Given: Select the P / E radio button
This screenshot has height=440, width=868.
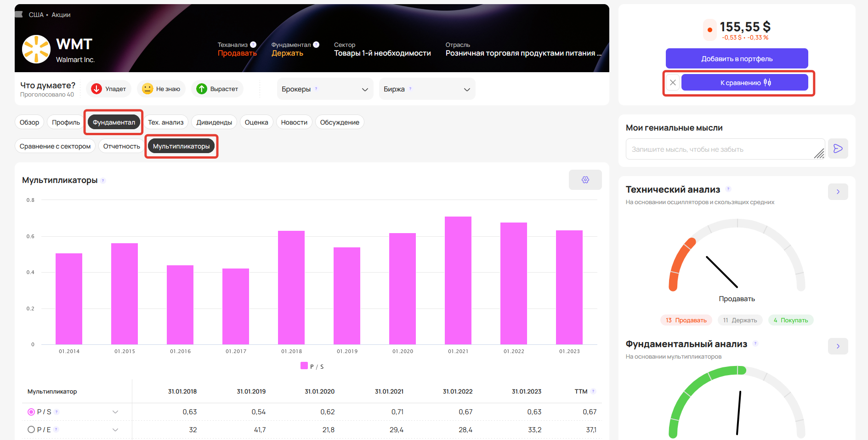Looking at the screenshot, I should [x=31, y=429].
